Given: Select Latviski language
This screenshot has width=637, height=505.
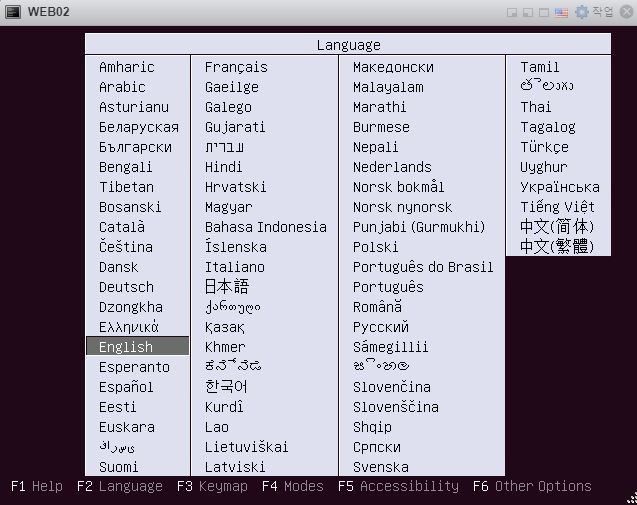Looking at the screenshot, I should click(x=235, y=467).
